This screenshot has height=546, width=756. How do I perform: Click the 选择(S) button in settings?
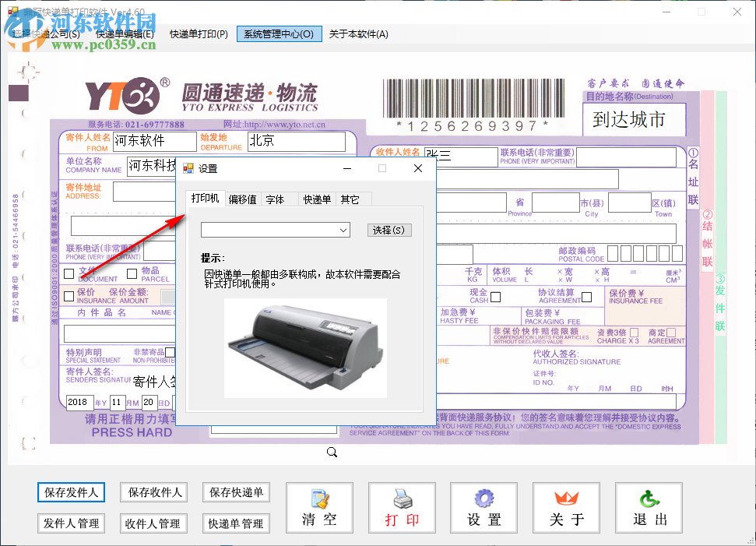(389, 229)
